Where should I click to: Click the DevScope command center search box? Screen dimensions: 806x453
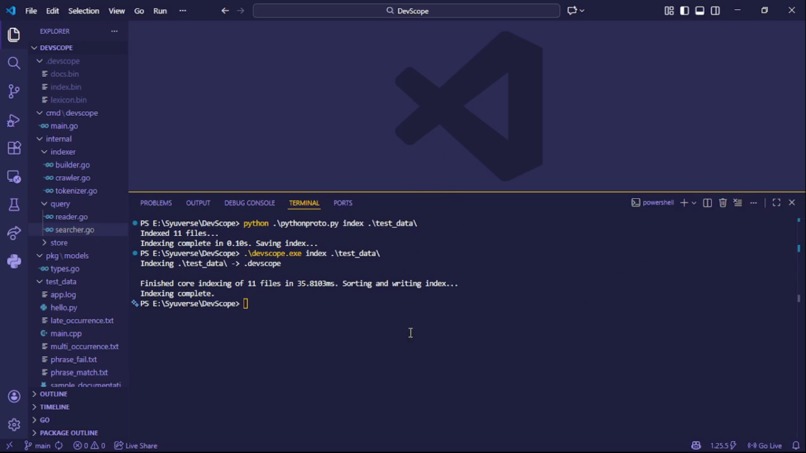click(x=406, y=11)
